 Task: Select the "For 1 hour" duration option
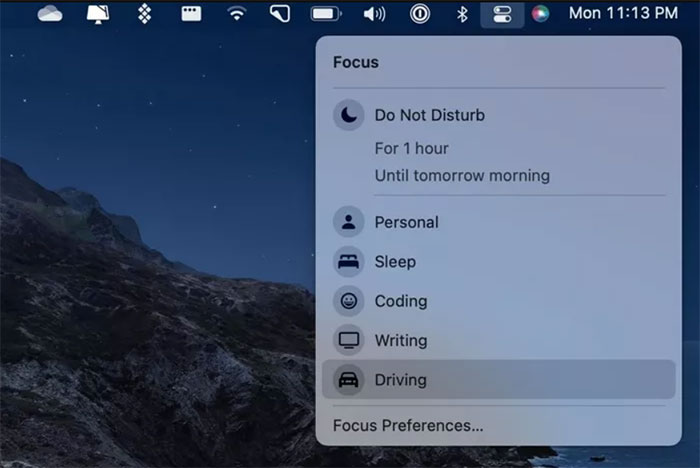[x=411, y=148]
